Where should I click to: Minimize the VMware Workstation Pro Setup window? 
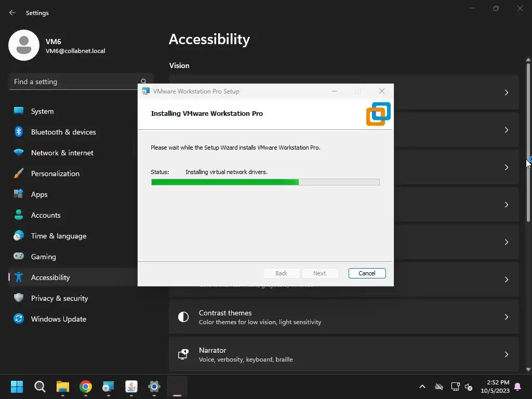tap(335, 91)
